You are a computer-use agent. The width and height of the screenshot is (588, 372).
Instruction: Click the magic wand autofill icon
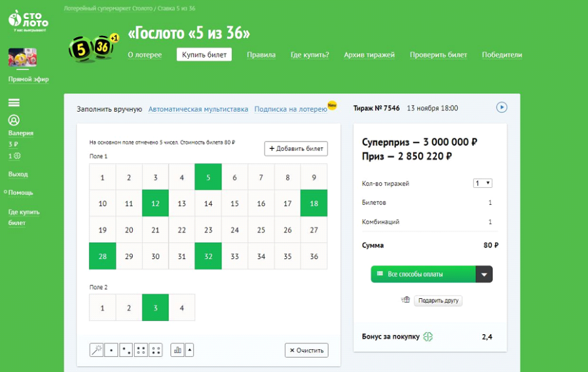coord(97,350)
